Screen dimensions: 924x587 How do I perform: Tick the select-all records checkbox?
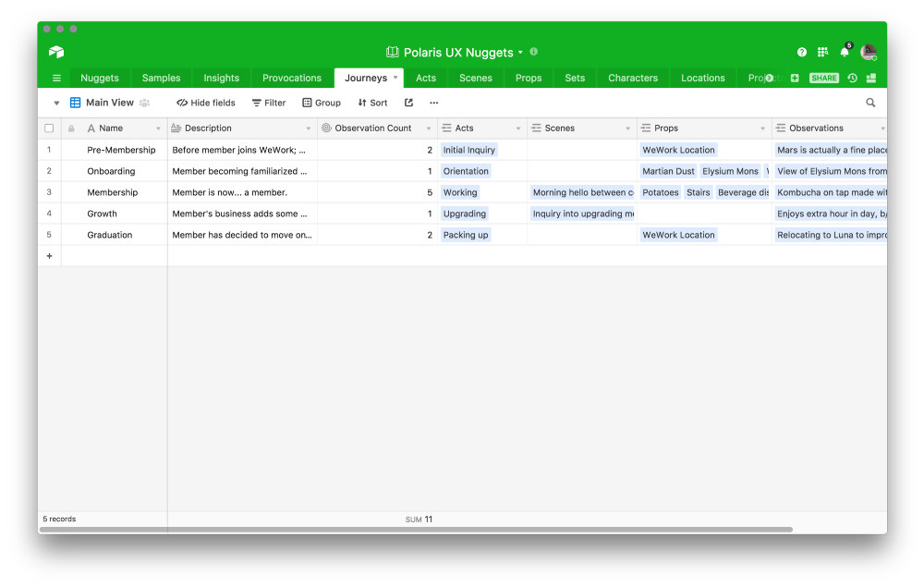click(x=50, y=128)
